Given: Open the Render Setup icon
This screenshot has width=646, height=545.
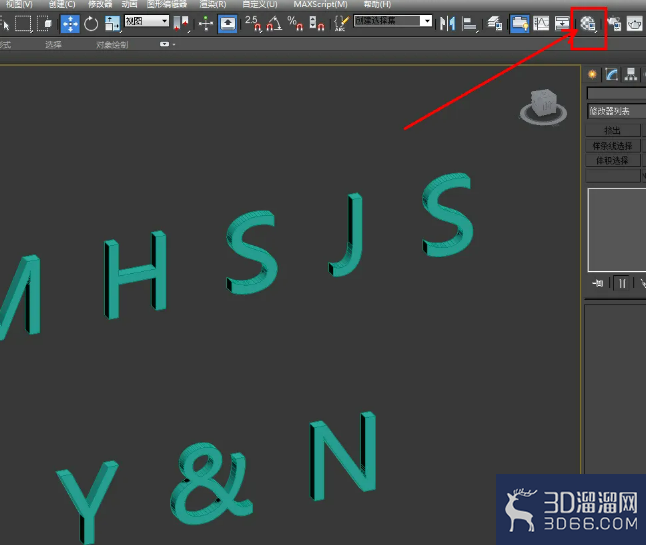Looking at the screenshot, I should 614,23.
